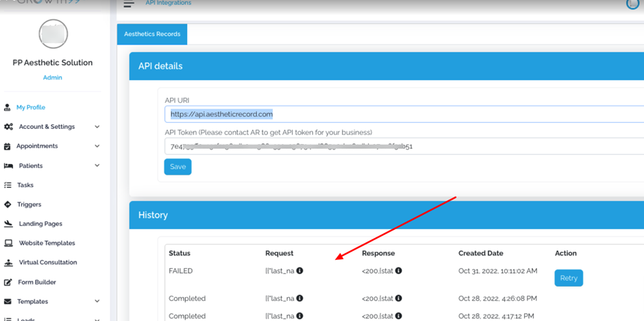The image size is (644, 321).
Task: Click the Appointments calendar icon
Action: [x=7, y=146]
